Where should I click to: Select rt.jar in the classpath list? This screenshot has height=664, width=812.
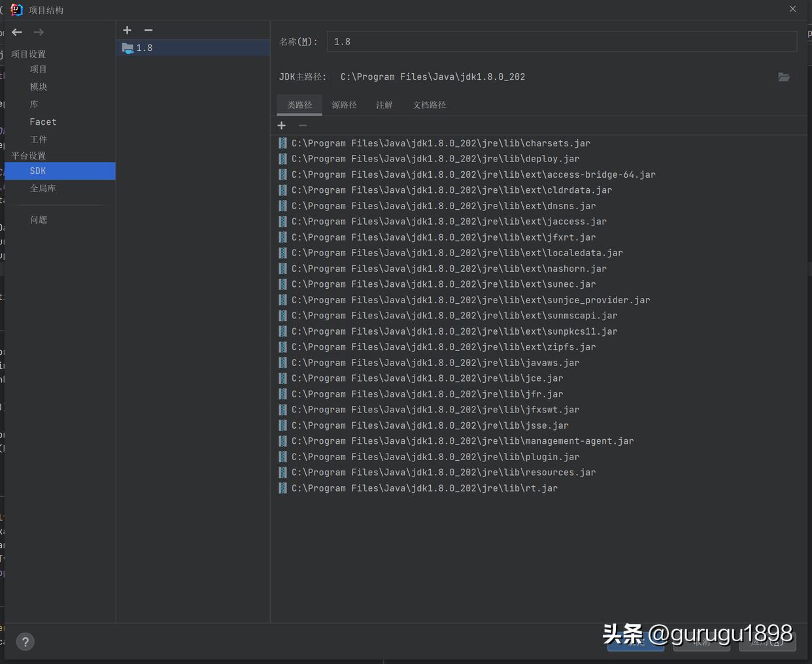[x=424, y=488]
